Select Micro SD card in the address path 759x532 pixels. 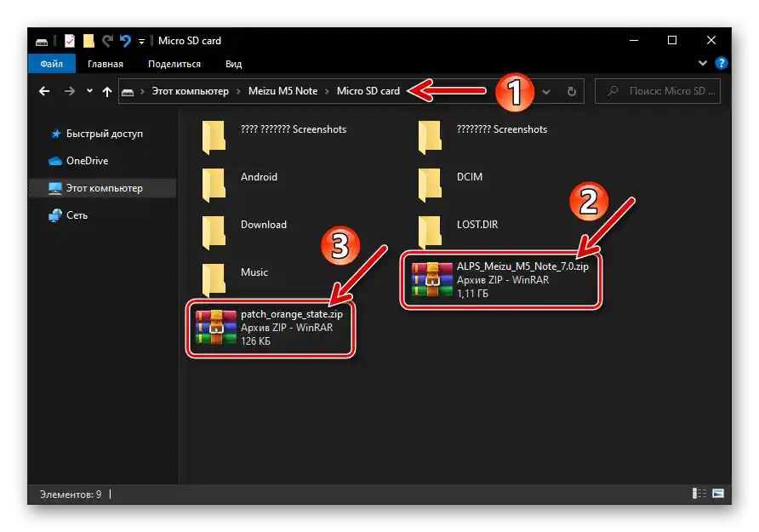tap(368, 91)
